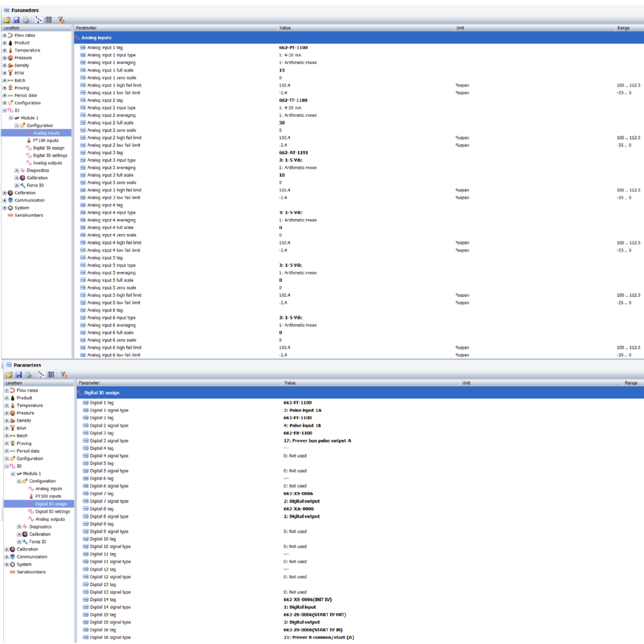The width and height of the screenshot is (644, 644).
Task: Click Digital 16 value Prover B common/start (A)
Action: [319, 638]
